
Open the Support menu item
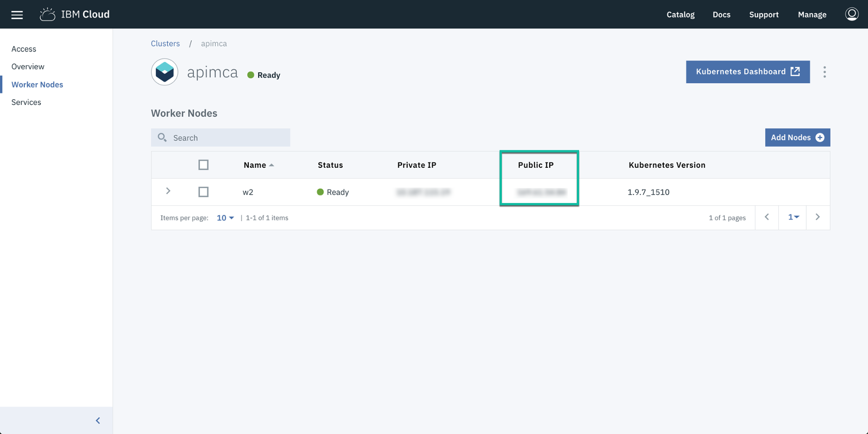[764, 15]
